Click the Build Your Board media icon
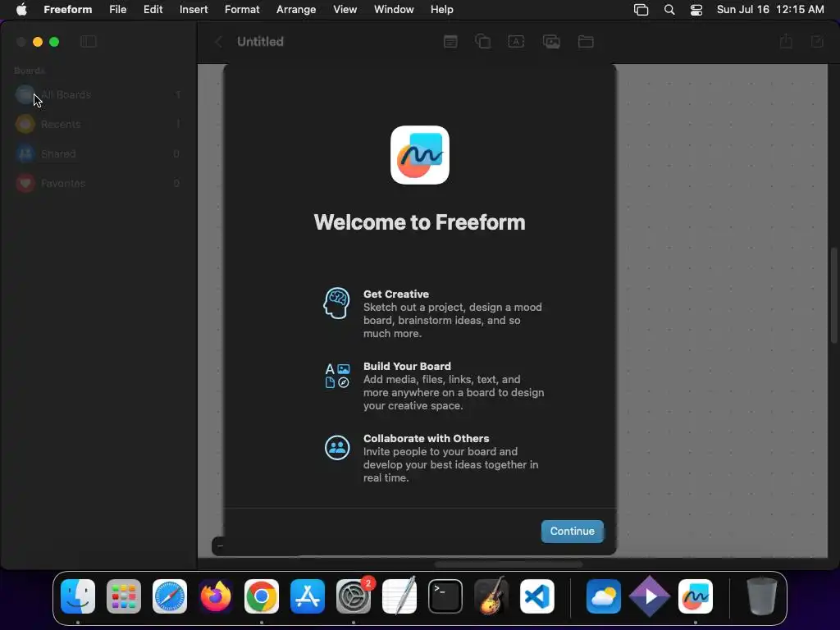840x630 pixels. (x=337, y=376)
